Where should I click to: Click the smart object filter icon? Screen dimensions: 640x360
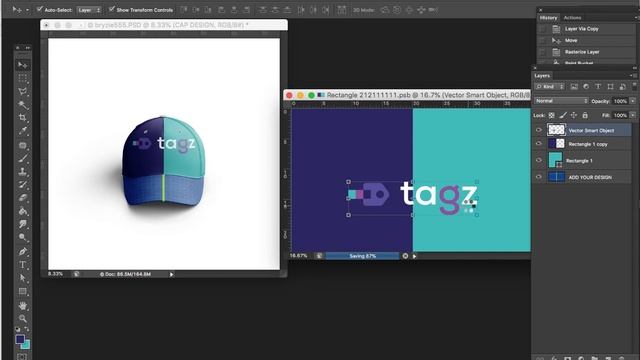tap(622, 87)
